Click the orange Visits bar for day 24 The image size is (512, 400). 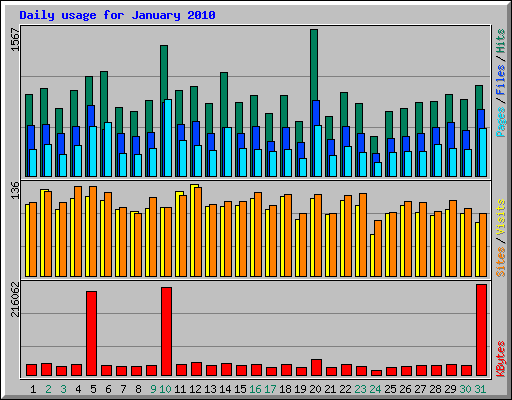pos(378,248)
